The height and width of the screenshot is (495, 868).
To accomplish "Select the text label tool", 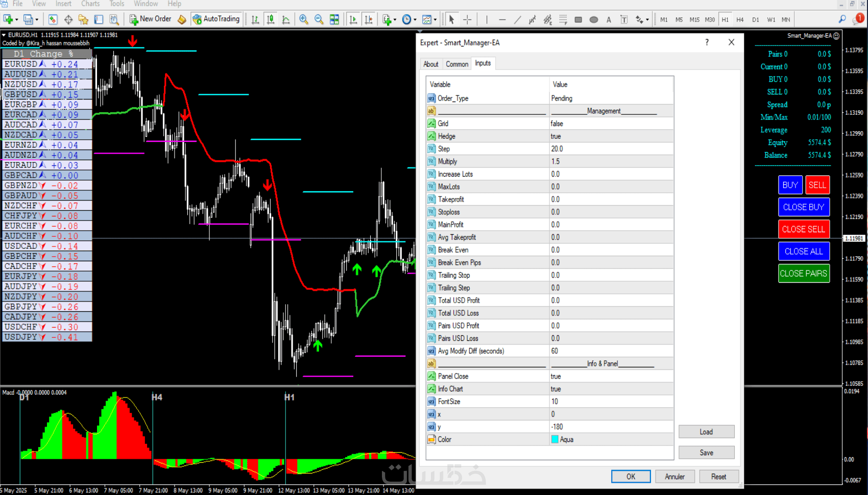I will tap(624, 19).
